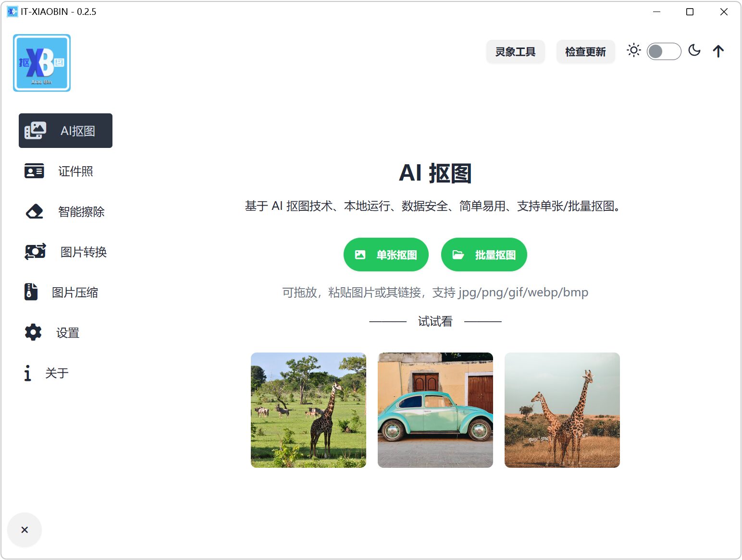Select the AI抠图 menu label

tap(78, 131)
